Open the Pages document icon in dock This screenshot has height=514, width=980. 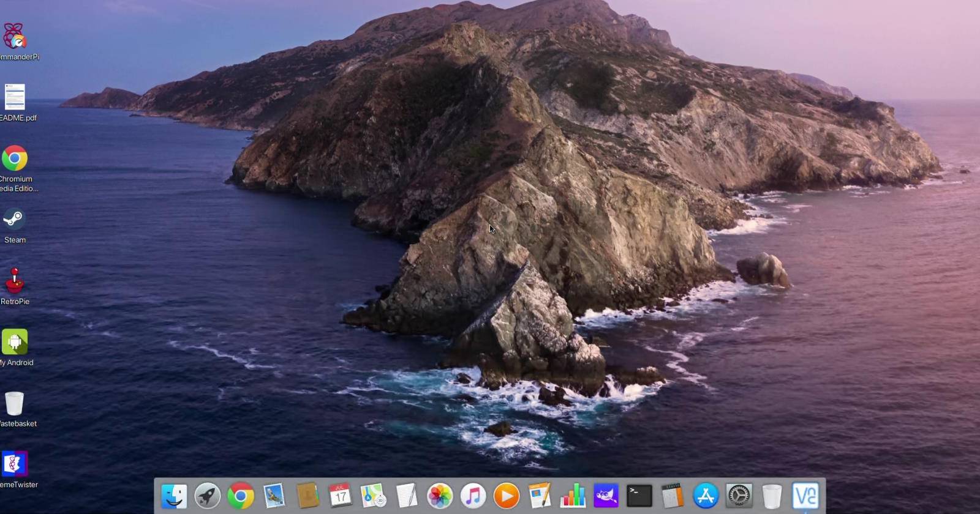coord(540,496)
